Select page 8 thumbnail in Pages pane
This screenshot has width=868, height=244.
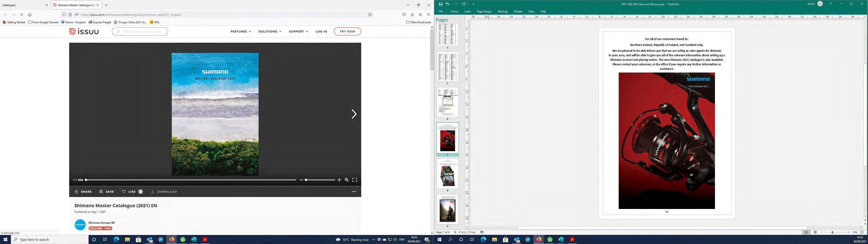coord(448,174)
